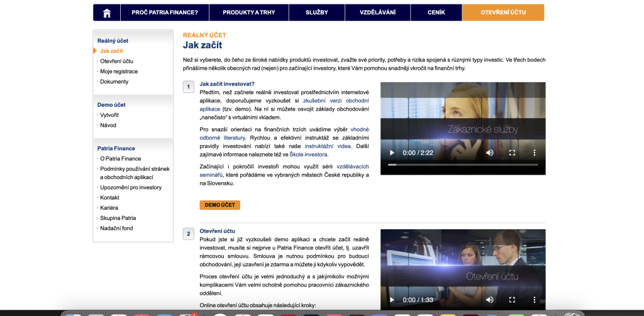Open more options on Otevření účtu video
This screenshot has height=316, width=644.
pos(535,300)
